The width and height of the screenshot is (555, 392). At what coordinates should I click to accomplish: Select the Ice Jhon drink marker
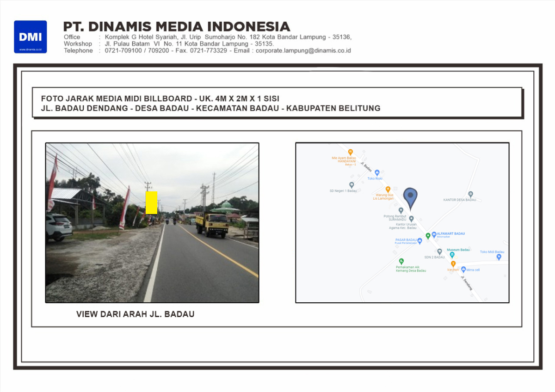click(x=453, y=263)
